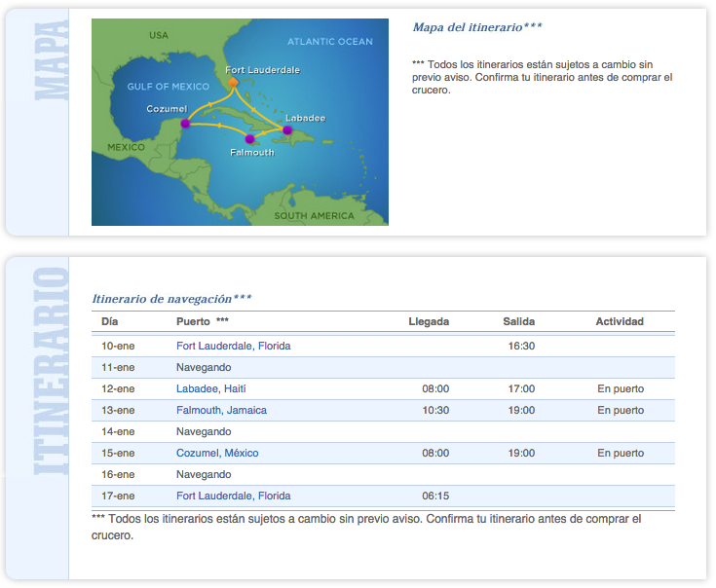
Task: Click the purple Cozumel marker on map
Action: (x=185, y=124)
